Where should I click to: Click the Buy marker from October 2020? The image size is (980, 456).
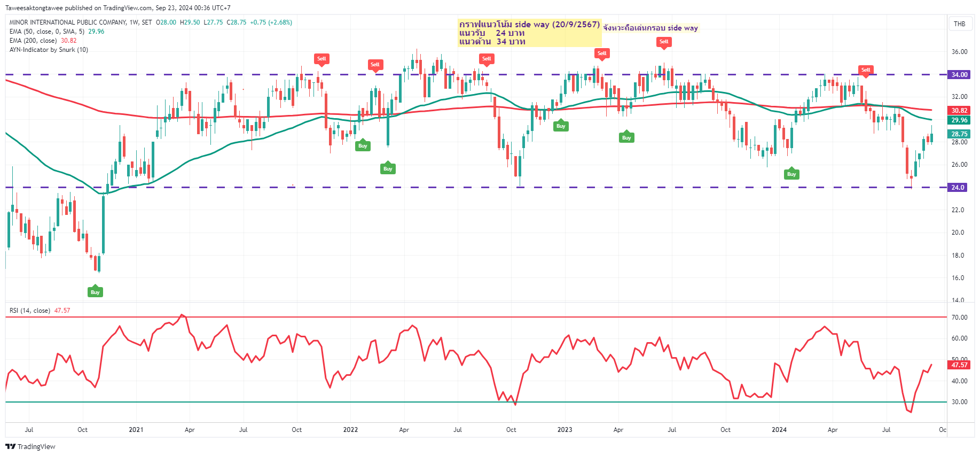tap(95, 292)
